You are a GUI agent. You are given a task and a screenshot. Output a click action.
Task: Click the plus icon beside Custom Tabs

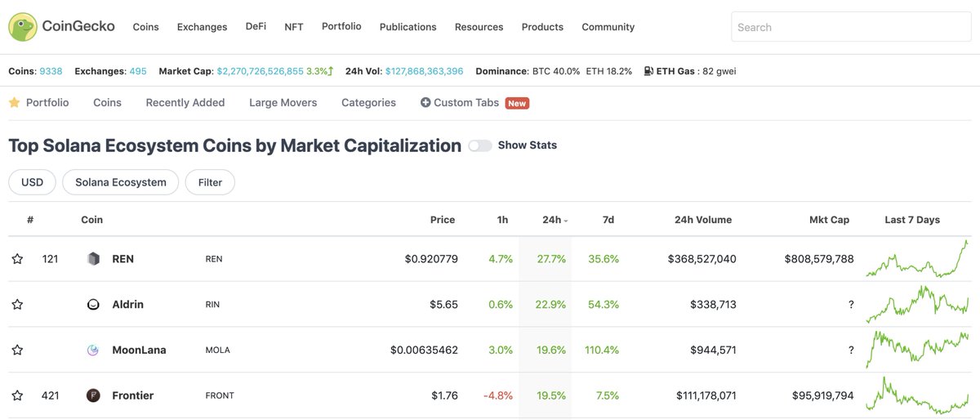[x=425, y=103]
